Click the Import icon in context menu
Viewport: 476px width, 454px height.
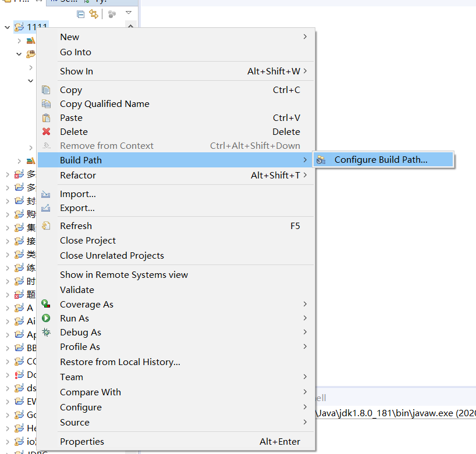click(x=46, y=194)
